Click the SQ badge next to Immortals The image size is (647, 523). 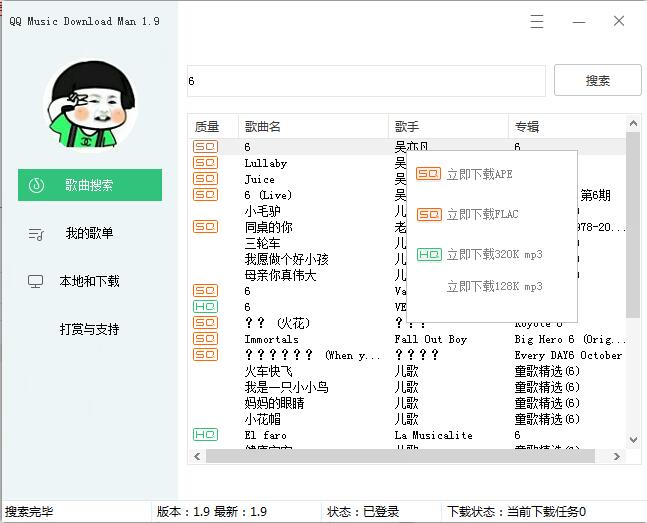point(205,339)
